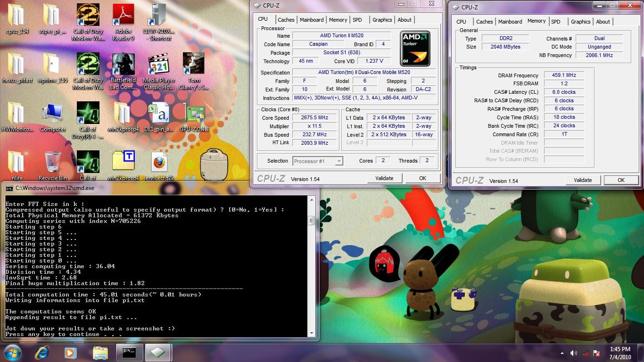Image resolution: width=644 pixels, height=362 pixels.
Task: Open the cpuz_154 folder on desktop
Action: click(16, 16)
